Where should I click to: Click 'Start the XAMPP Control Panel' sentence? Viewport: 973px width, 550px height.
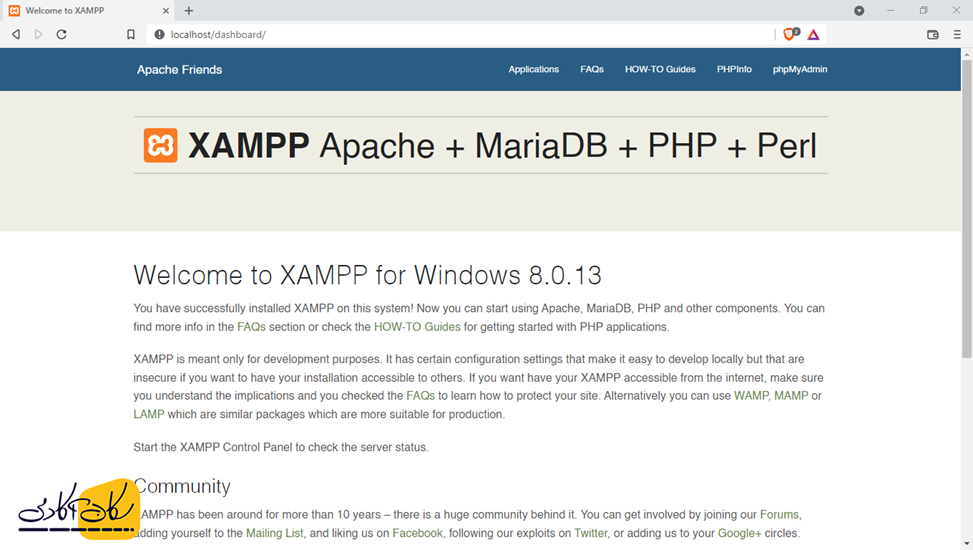tap(281, 448)
